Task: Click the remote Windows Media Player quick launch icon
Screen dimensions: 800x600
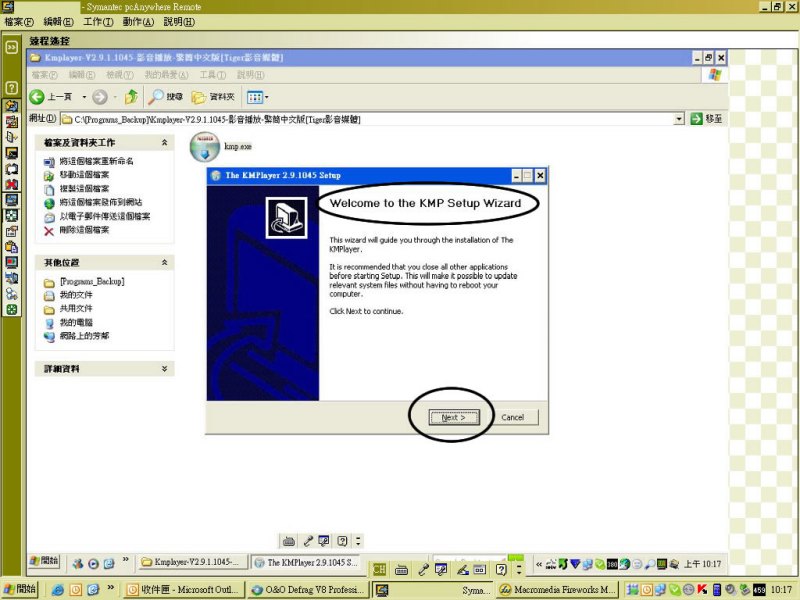Action: (93, 563)
